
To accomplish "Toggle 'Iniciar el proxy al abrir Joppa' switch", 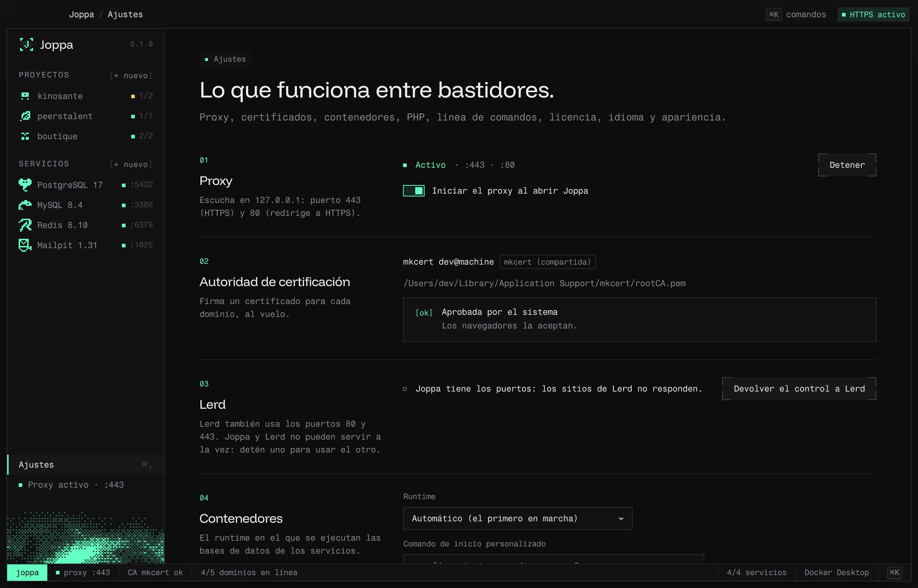I will (x=413, y=190).
